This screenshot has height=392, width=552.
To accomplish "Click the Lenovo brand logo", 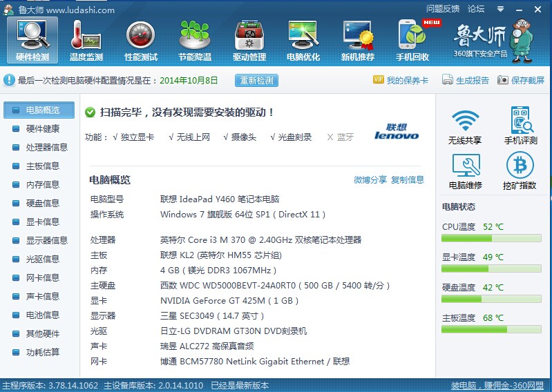I will coord(397,132).
